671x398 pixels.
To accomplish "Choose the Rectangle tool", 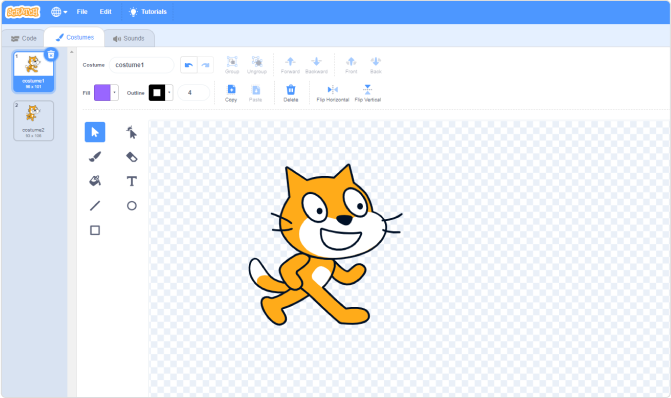I will [x=95, y=230].
